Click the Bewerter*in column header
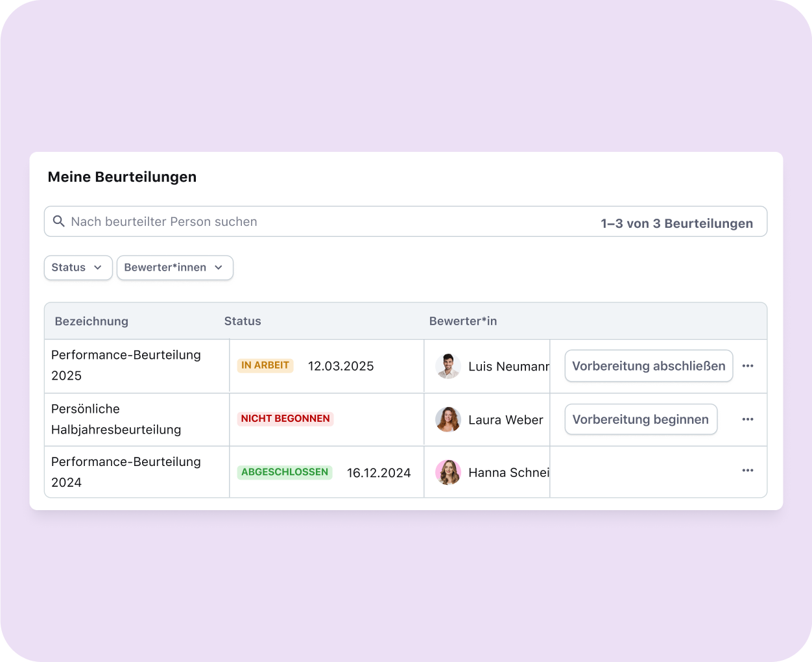The height and width of the screenshot is (662, 812). 463,321
